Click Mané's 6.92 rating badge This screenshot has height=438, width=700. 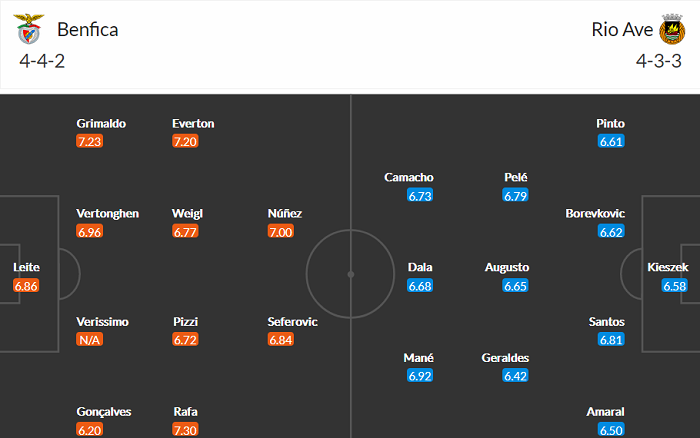420,376
